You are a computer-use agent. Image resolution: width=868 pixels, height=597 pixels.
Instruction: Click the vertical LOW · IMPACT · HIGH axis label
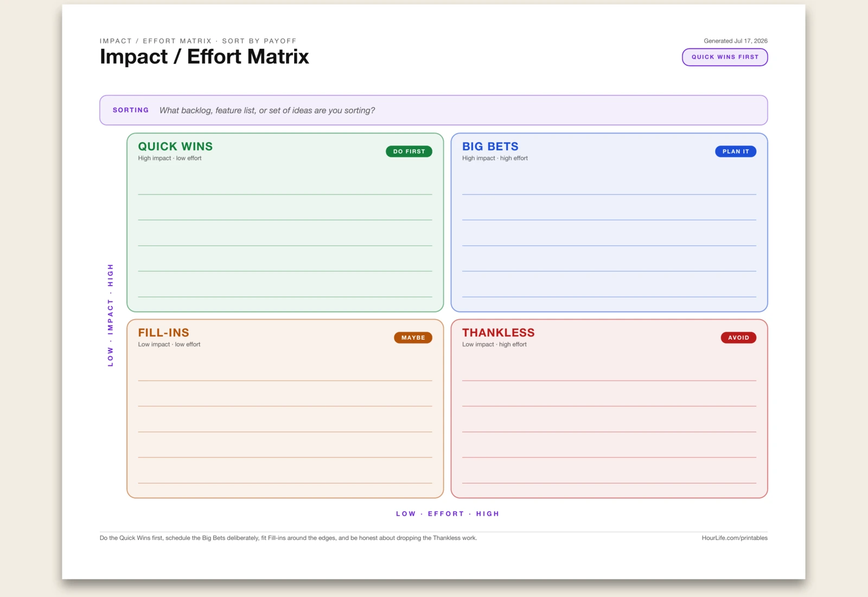(111, 315)
